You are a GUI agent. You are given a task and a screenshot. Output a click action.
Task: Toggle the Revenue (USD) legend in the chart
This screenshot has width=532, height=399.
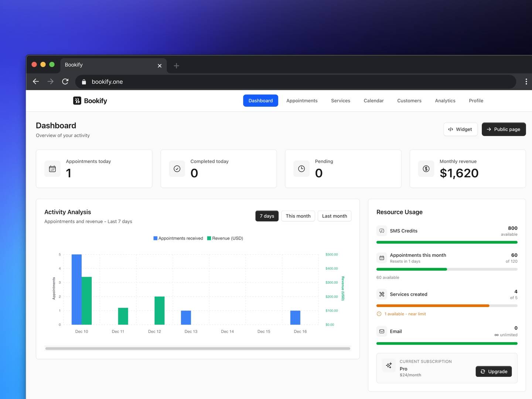(x=225, y=238)
